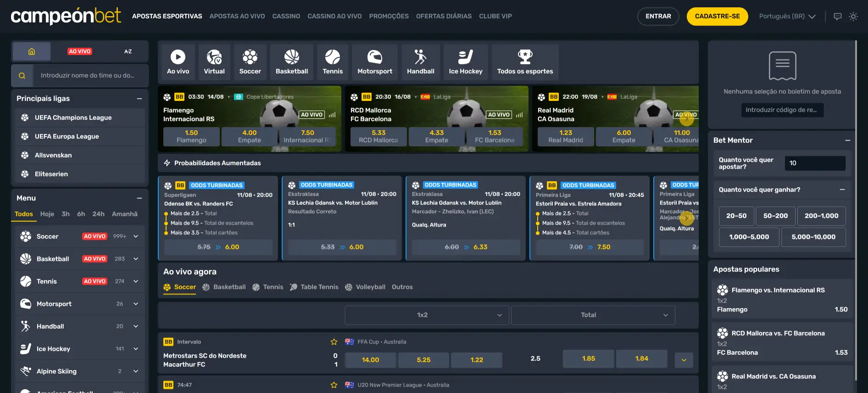The height and width of the screenshot is (393, 868).
Task: Open the Handball icon tile
Action: click(x=421, y=62)
